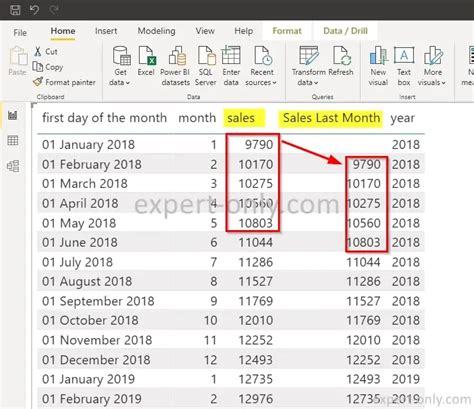Select the Home ribbon tab

[x=63, y=31]
